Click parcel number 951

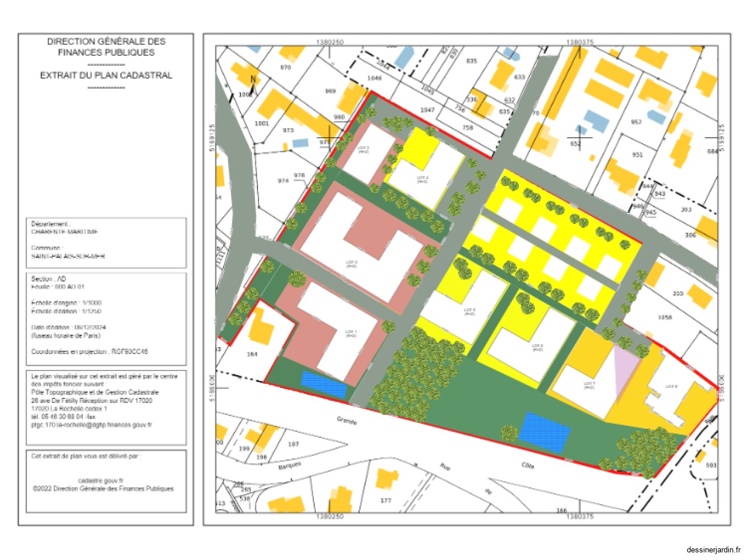point(637,155)
